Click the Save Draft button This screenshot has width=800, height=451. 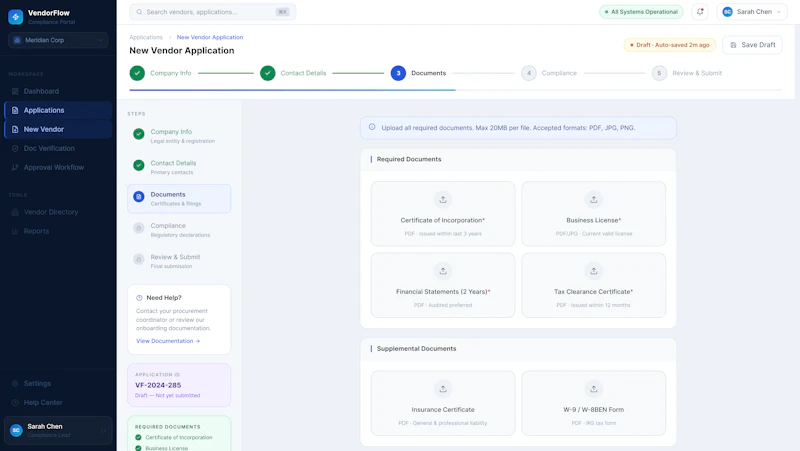point(753,45)
